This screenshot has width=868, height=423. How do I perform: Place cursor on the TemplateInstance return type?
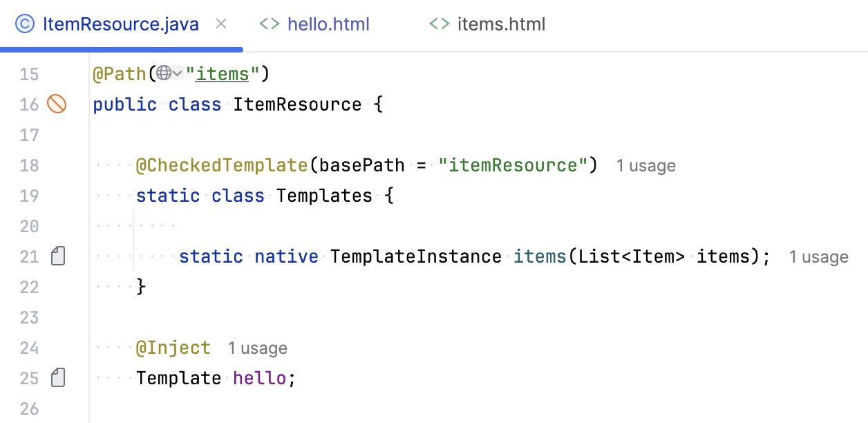(x=415, y=256)
